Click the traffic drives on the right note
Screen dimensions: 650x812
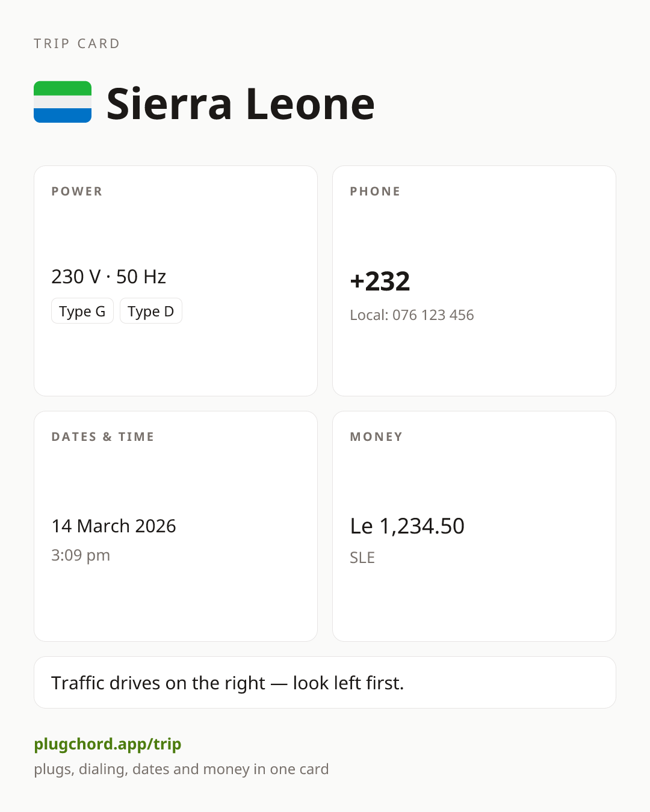pos(227,683)
